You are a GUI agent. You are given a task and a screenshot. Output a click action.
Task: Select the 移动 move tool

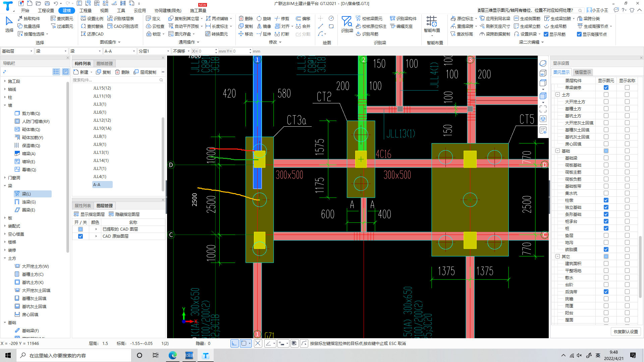tap(246, 34)
